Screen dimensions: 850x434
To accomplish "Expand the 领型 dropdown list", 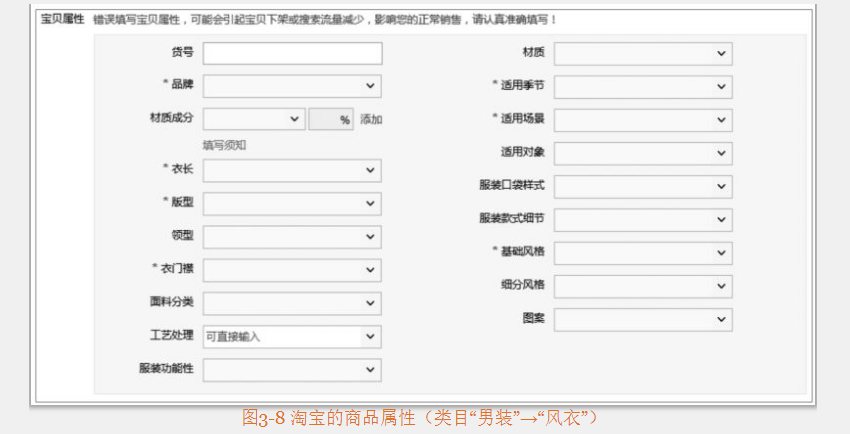I will (292, 237).
